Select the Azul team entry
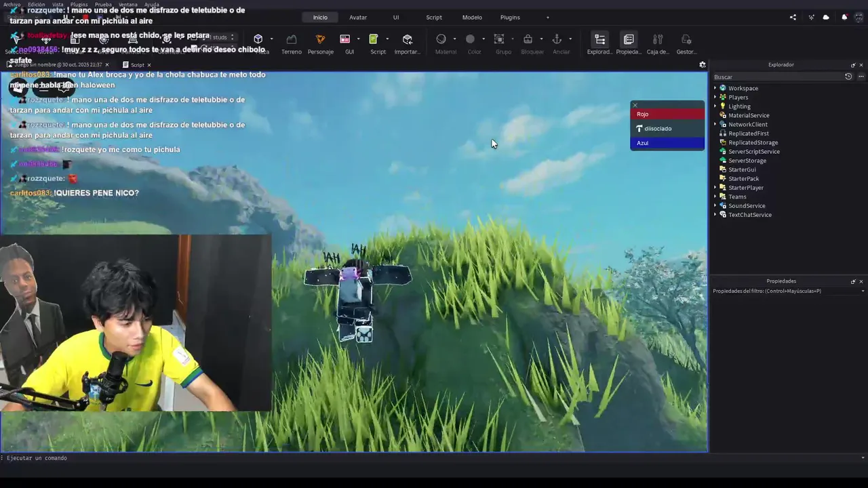This screenshot has width=868, height=488. (667, 143)
